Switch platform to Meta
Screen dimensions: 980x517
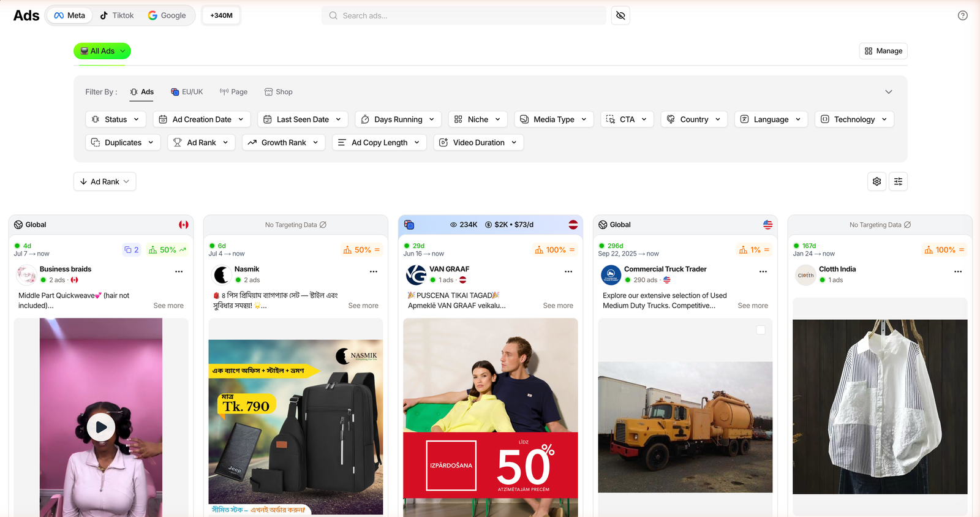click(x=69, y=15)
